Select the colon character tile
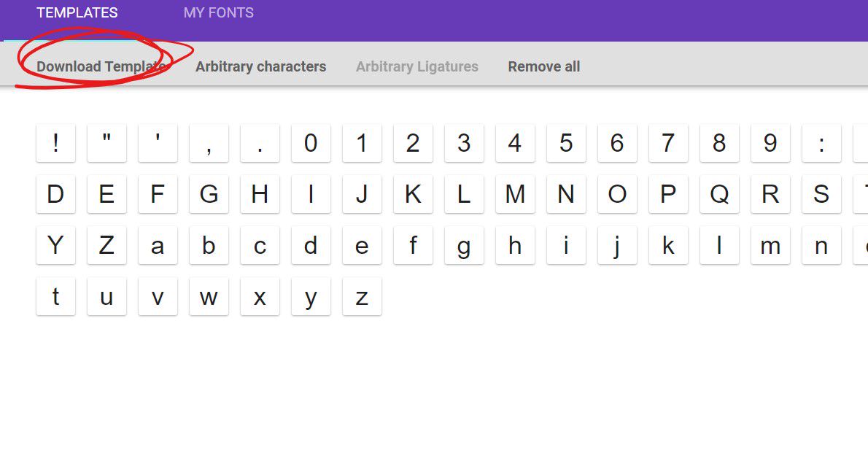This screenshot has height=464, width=868. [x=821, y=143]
